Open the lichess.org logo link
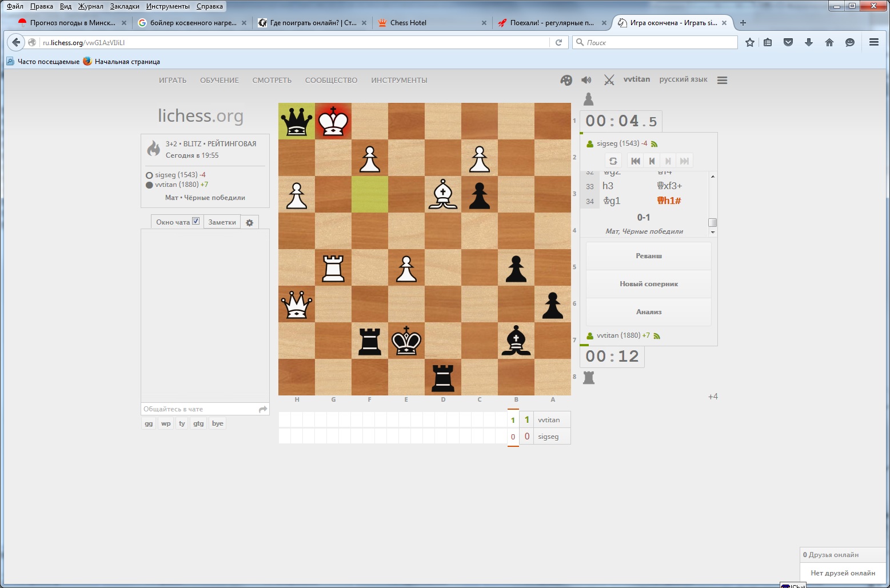The width and height of the screenshot is (890, 588). [x=201, y=115]
